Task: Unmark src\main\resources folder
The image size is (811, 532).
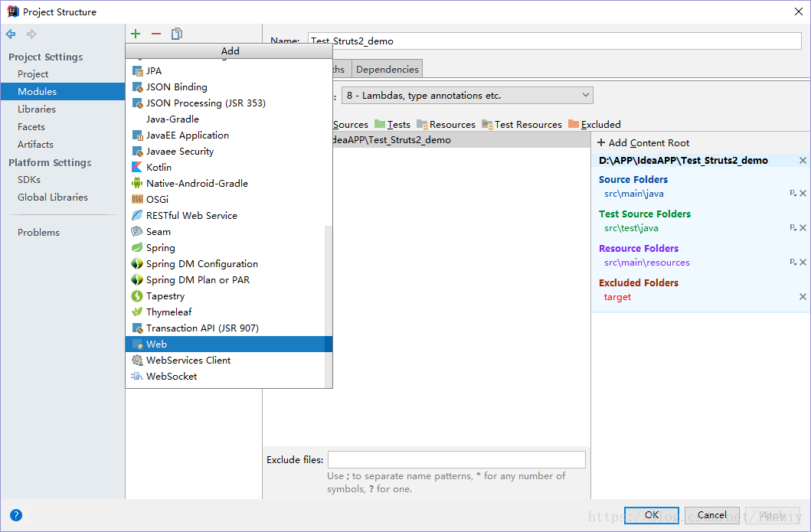Action: coord(803,262)
